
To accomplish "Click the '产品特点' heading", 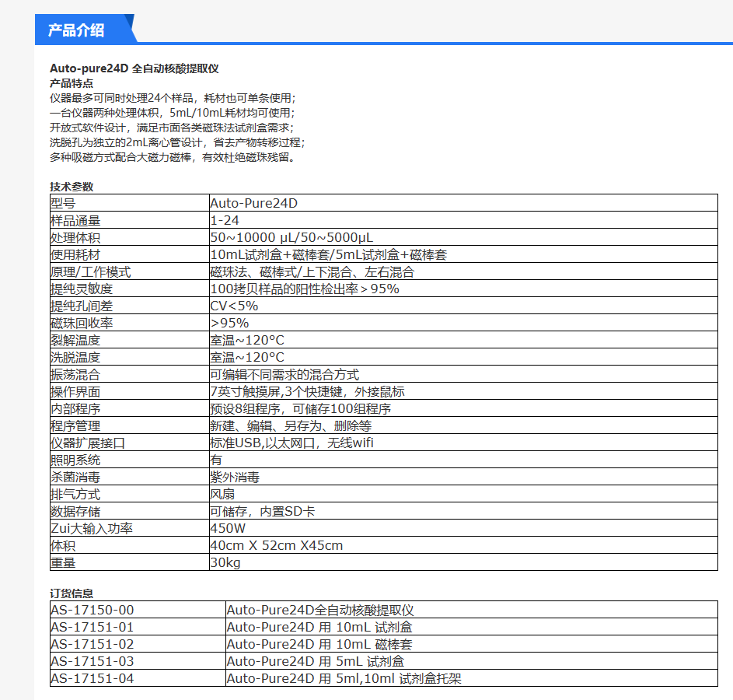I will [72, 83].
